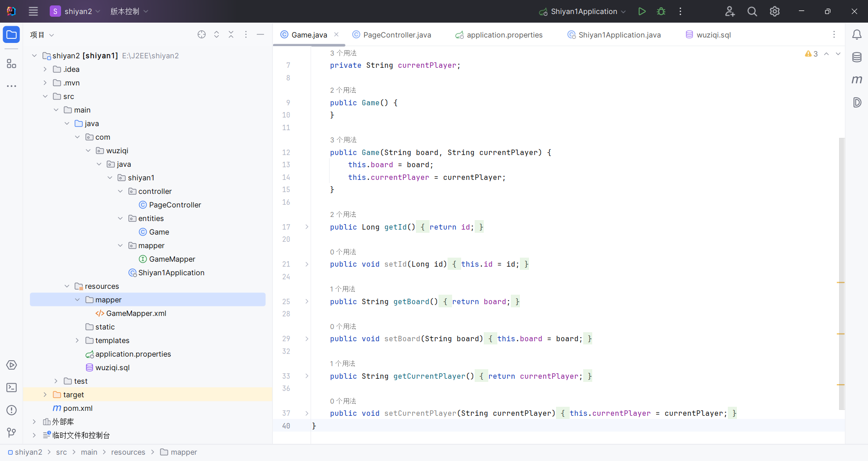Open the Git version control tool window icon
The height and width of the screenshot is (461, 868).
point(11,433)
